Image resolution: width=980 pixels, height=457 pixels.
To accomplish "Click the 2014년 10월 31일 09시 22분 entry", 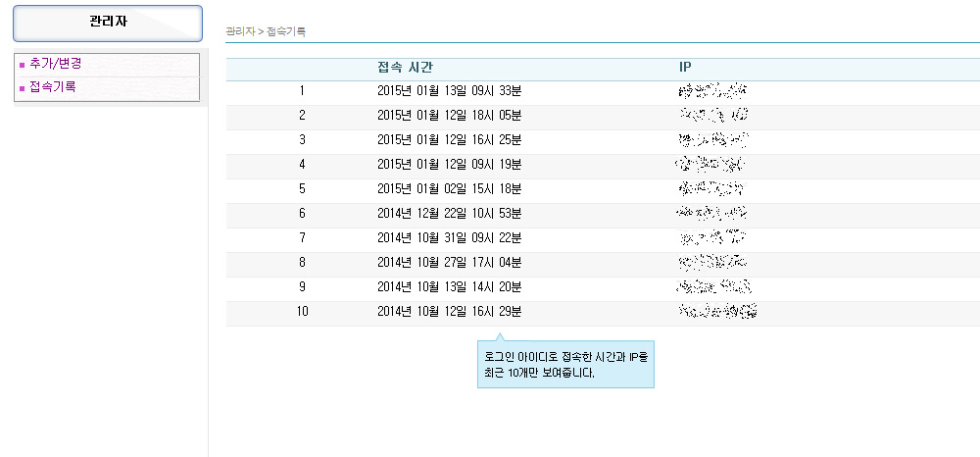I will pos(450,238).
